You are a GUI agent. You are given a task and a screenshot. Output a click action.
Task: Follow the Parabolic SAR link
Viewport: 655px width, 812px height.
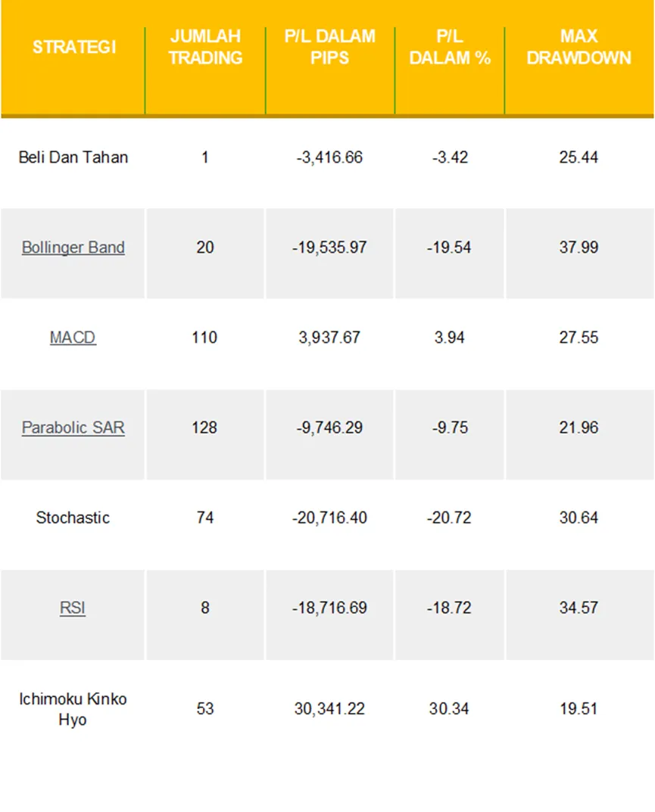coord(73,428)
